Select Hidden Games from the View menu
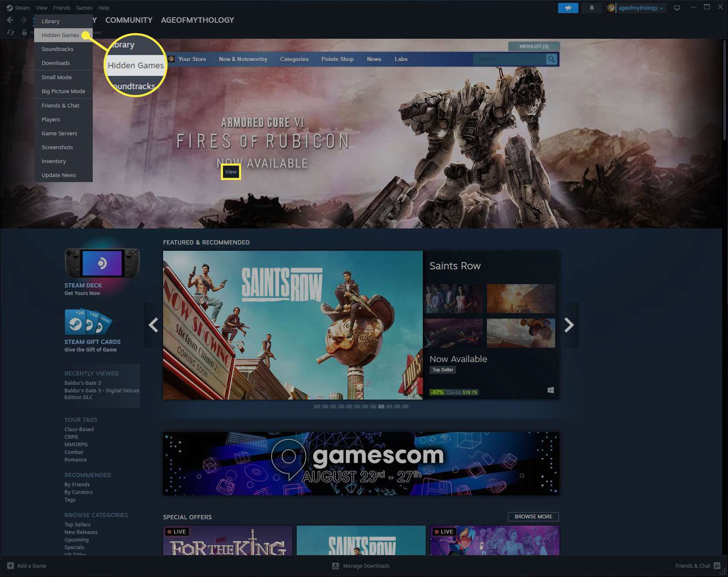This screenshot has height=577, width=728. pyautogui.click(x=61, y=34)
